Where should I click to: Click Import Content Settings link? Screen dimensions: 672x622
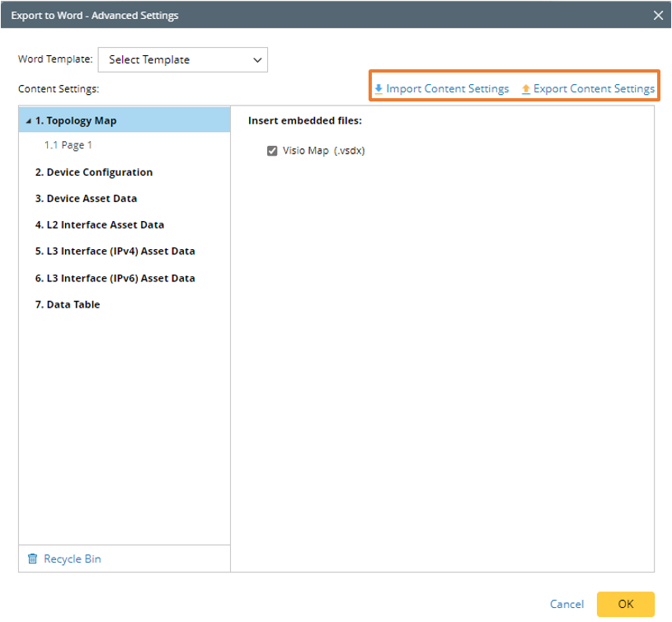[447, 89]
